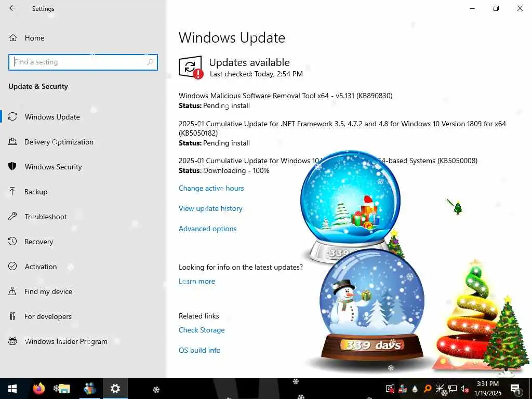Open the Check Storage link
The height and width of the screenshot is (399, 532).
[202, 330]
